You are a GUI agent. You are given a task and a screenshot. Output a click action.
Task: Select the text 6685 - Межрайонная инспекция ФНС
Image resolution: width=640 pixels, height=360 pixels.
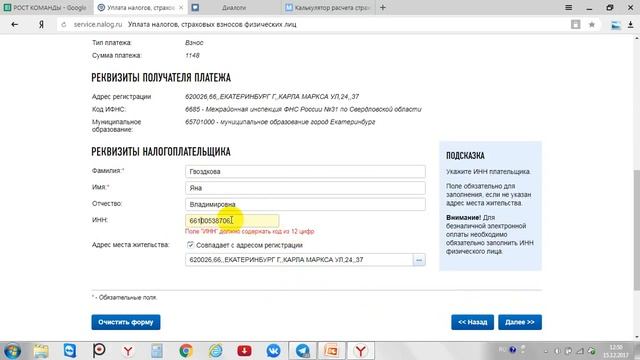click(x=303, y=109)
